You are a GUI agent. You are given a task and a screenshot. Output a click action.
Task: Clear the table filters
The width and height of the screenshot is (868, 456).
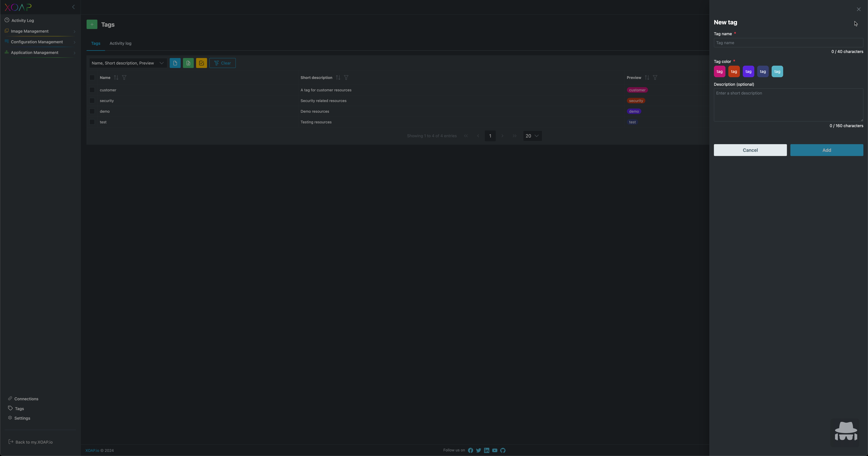[x=222, y=63]
